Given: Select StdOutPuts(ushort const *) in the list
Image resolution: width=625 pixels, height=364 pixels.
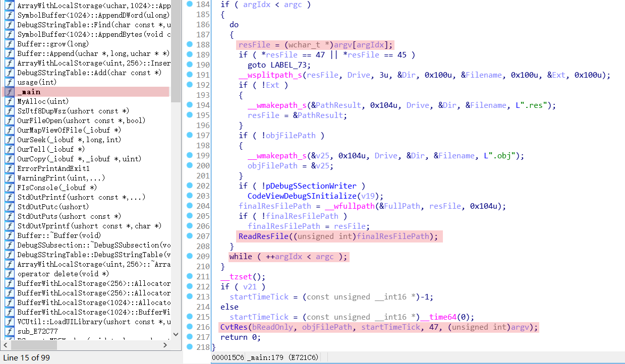Looking at the screenshot, I should [x=69, y=216].
